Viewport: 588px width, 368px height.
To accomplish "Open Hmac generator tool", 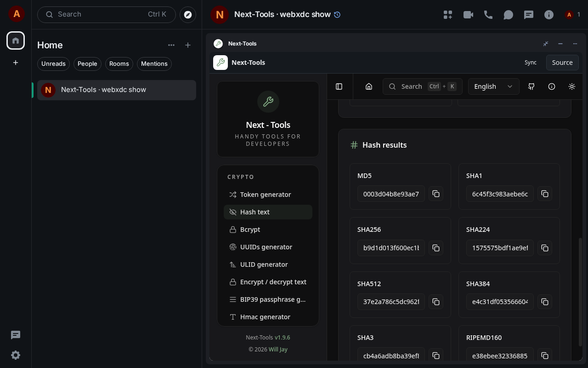I will point(268,317).
